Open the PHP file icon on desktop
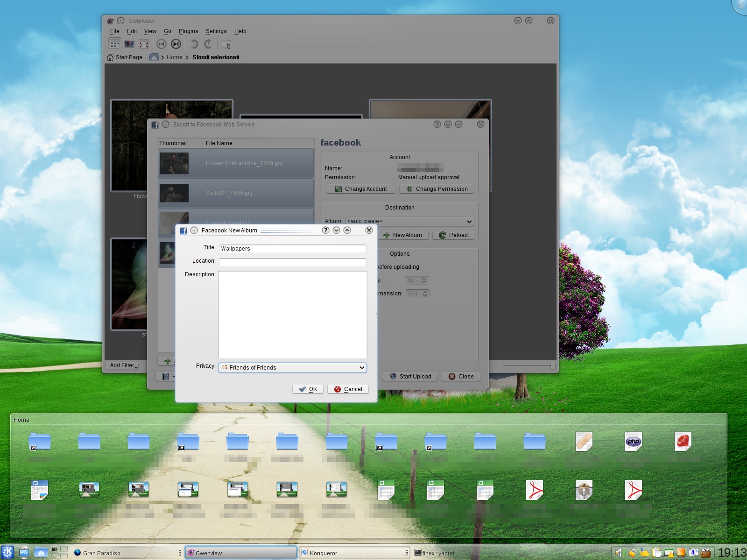This screenshot has width=747, height=560. point(633,441)
